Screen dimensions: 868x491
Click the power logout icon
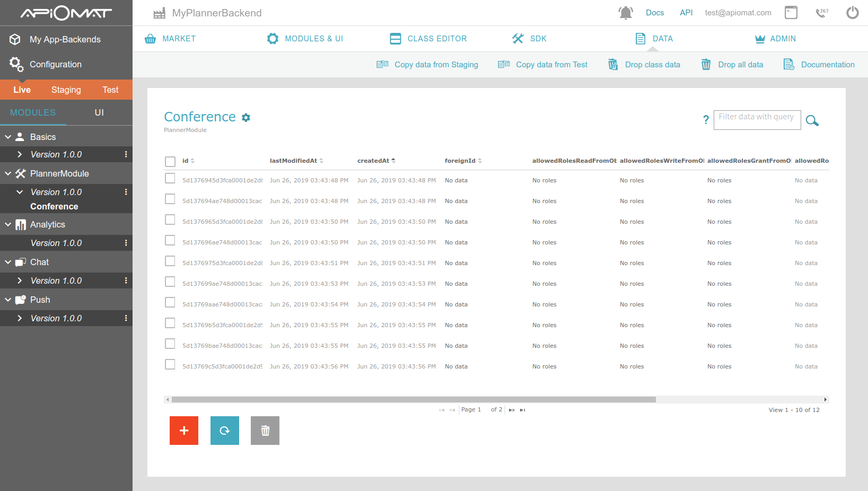(x=852, y=13)
